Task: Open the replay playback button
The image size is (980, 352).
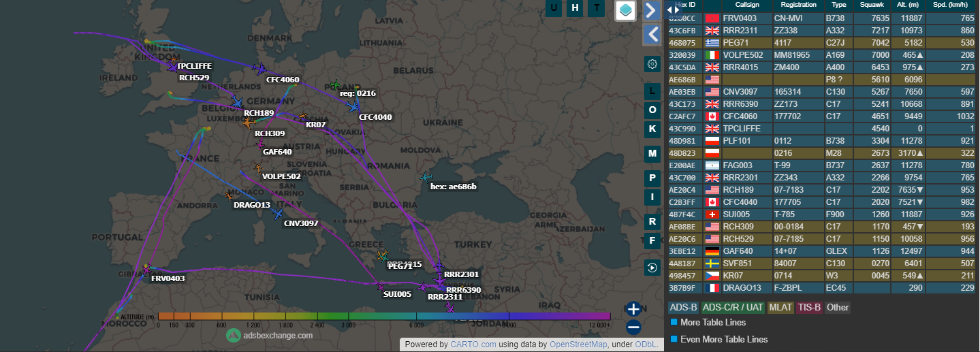Action: 652,268
